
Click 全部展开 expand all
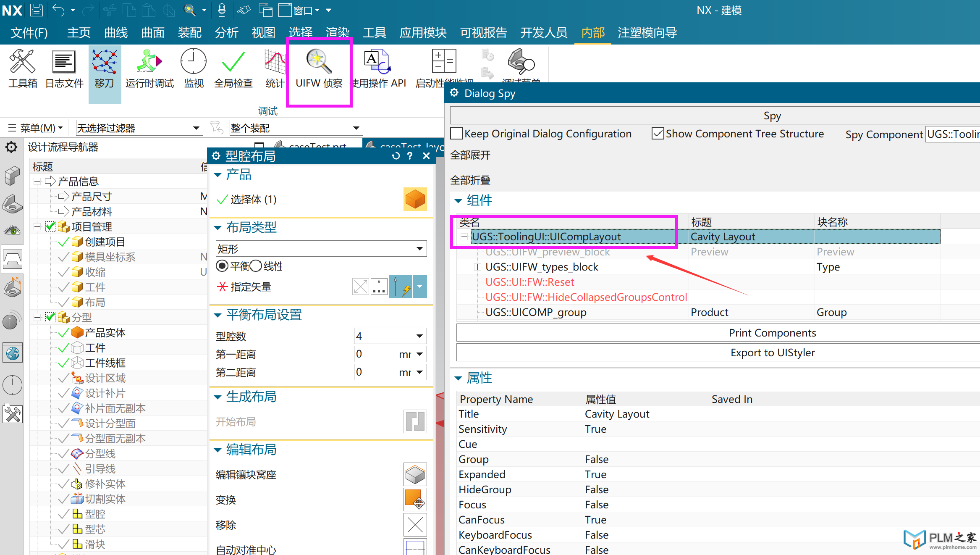(470, 155)
